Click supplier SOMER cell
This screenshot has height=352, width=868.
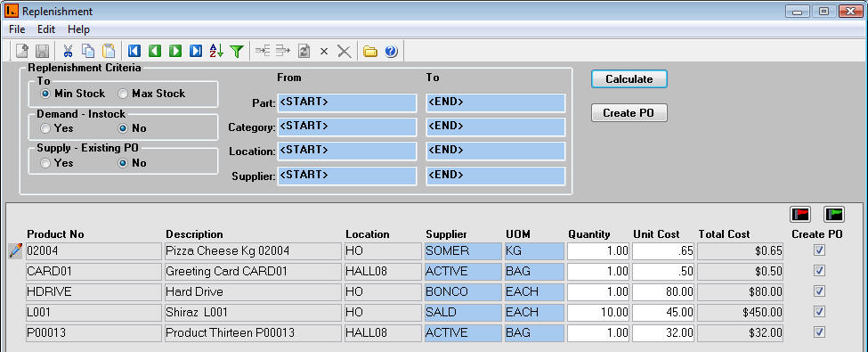click(x=463, y=251)
